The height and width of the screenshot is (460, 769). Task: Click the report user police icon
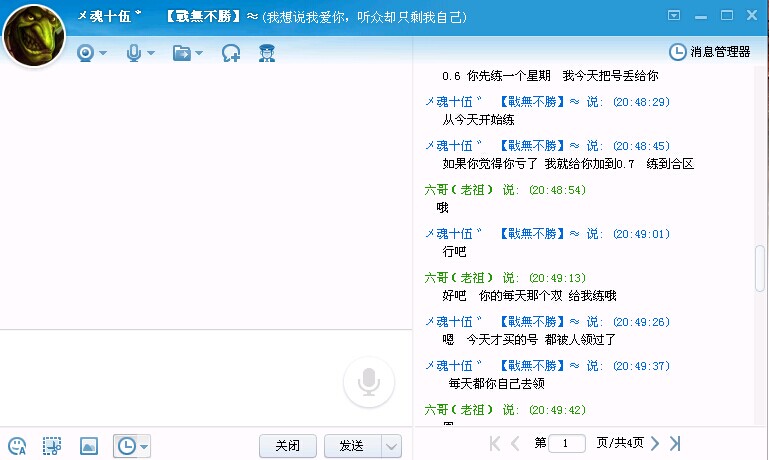(x=267, y=53)
